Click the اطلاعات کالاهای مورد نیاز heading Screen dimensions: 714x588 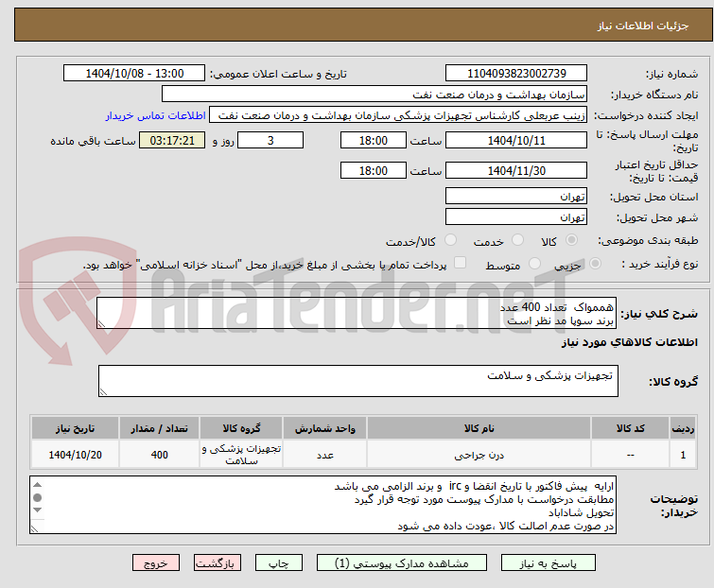pyautogui.click(x=629, y=342)
